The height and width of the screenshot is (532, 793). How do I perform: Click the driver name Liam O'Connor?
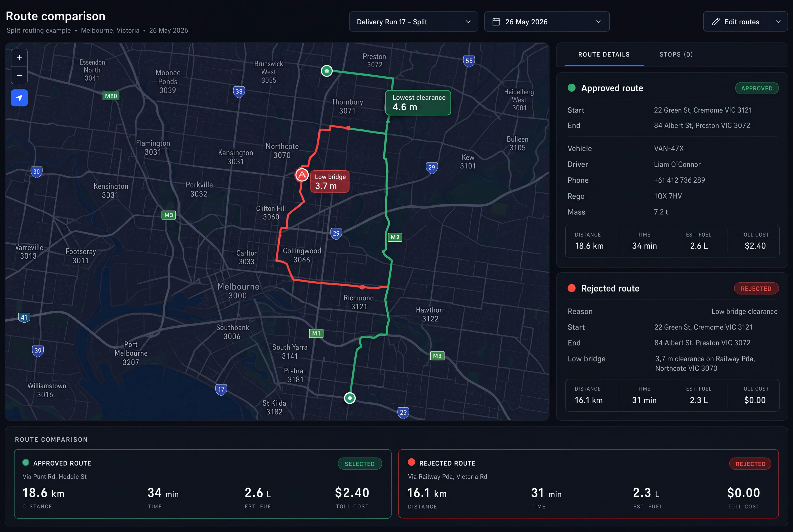coord(677,165)
